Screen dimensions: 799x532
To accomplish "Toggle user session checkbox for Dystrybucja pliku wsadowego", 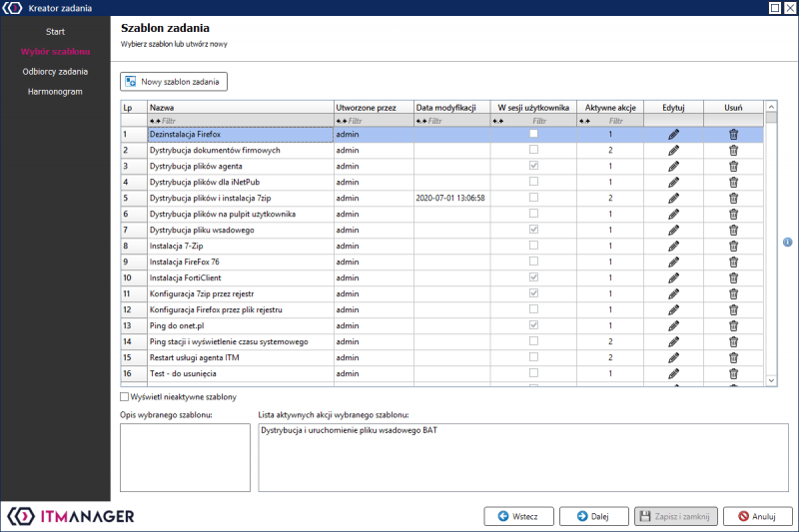I will [533, 230].
